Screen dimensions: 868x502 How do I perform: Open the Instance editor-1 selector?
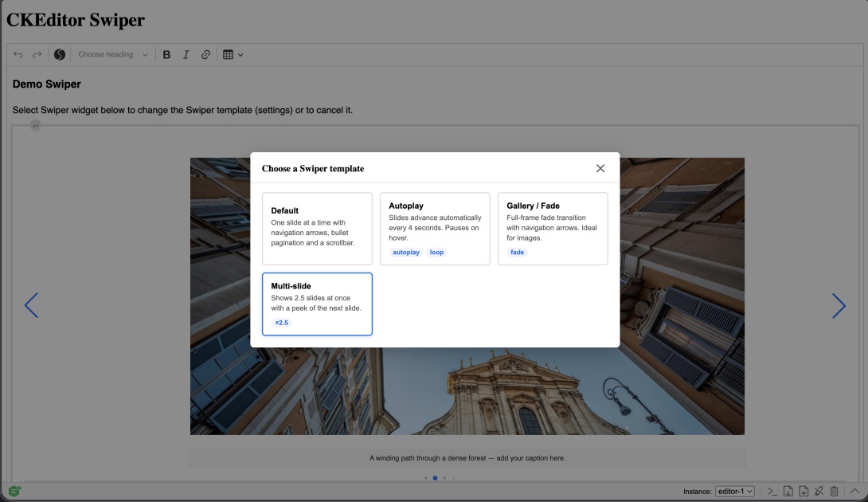[735, 492]
